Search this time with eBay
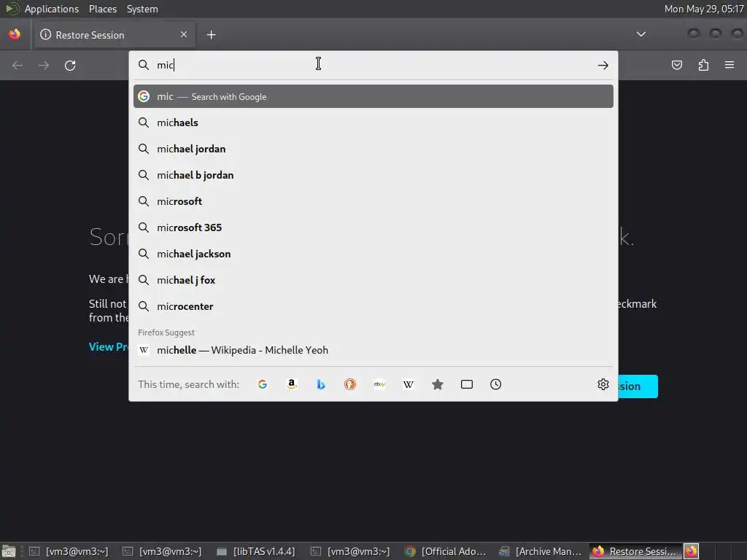Viewport: 747px width, 560px height. point(379,384)
